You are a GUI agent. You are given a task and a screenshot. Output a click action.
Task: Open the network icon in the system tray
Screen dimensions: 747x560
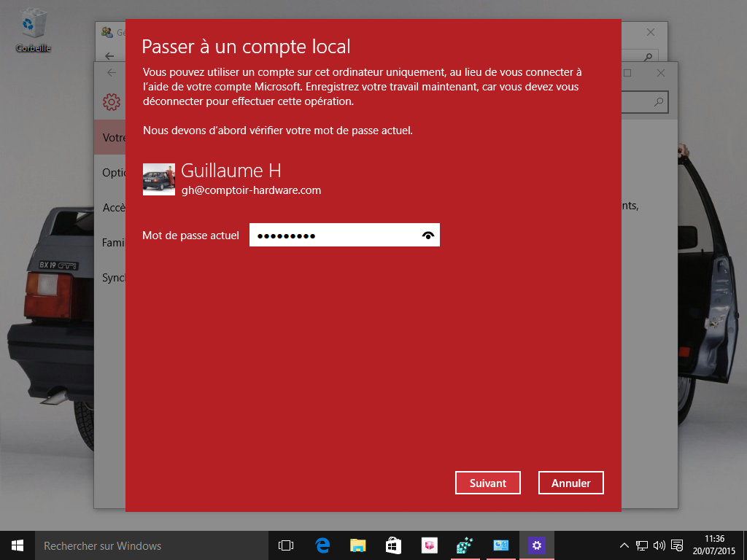pyautogui.click(x=643, y=545)
